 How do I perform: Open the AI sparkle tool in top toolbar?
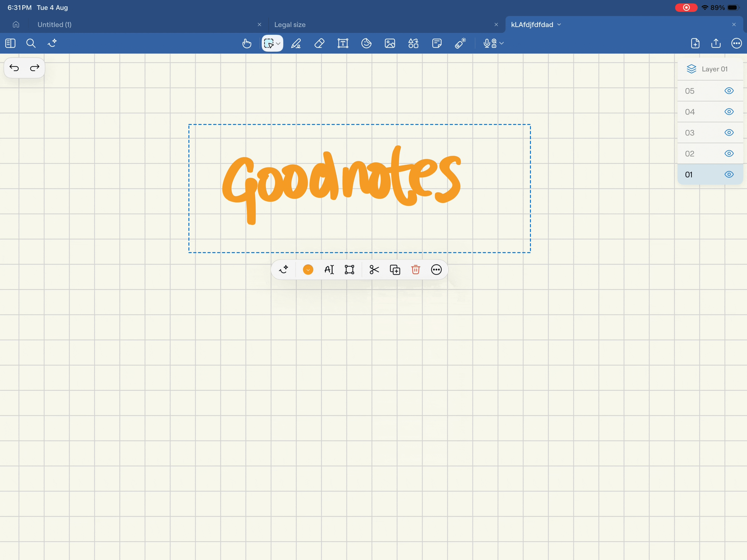tap(52, 43)
